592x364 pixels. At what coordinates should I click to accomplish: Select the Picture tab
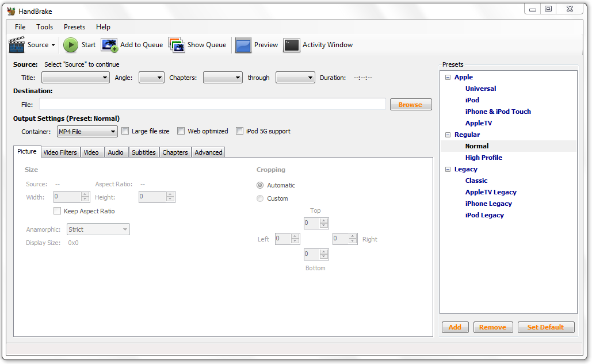pyautogui.click(x=27, y=151)
